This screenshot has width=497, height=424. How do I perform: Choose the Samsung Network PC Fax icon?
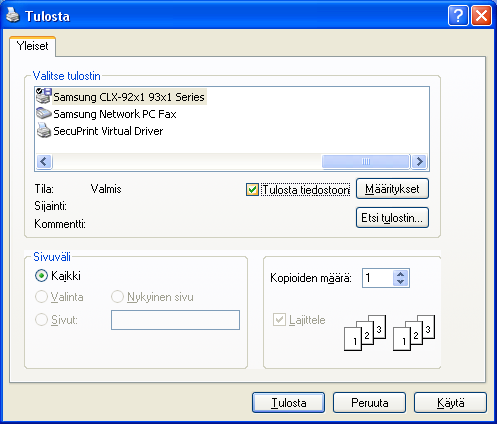pyautogui.click(x=44, y=114)
